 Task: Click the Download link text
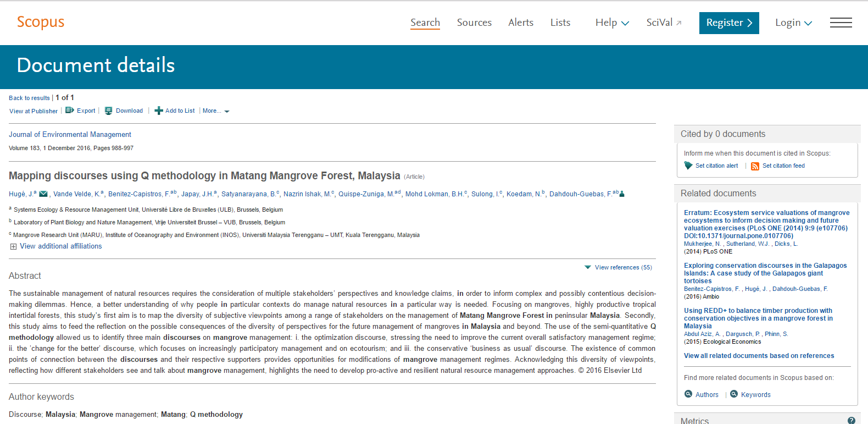pos(129,111)
